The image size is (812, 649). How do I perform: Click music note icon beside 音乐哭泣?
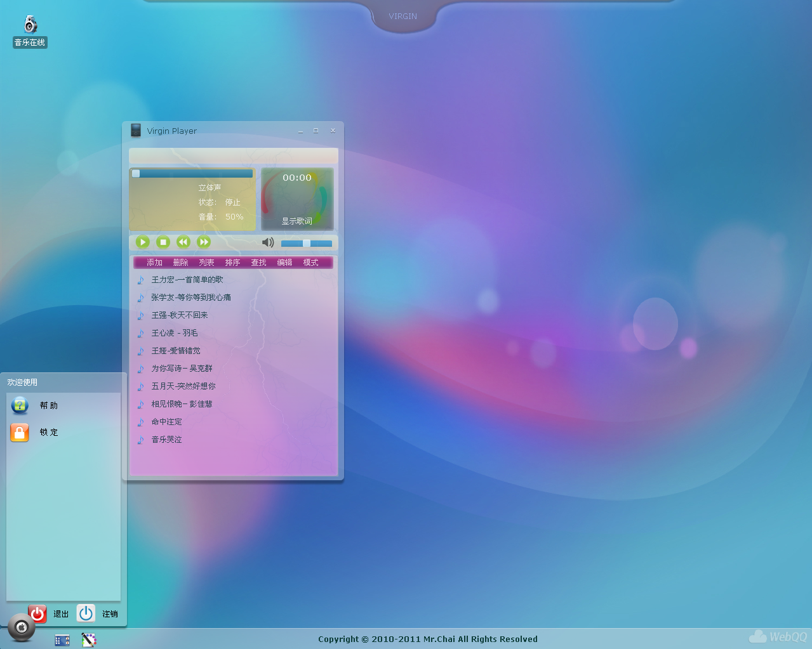[141, 440]
